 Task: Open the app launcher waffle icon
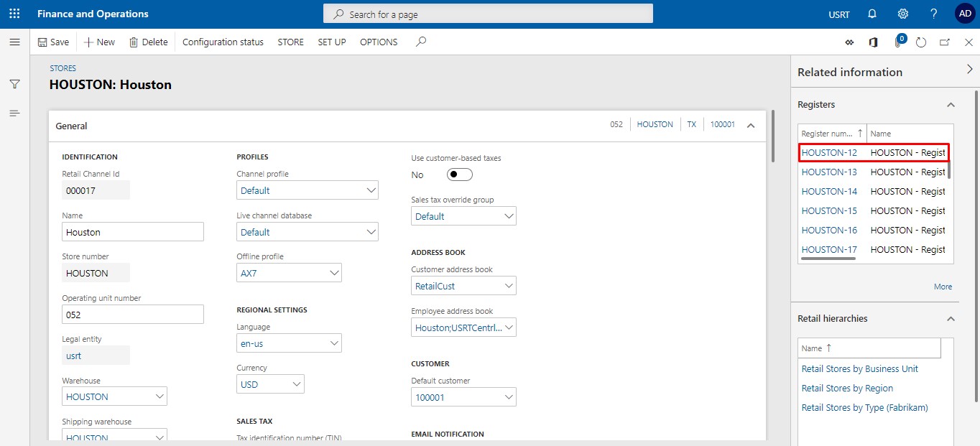14,14
